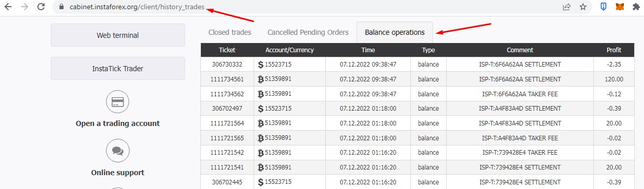Click bitcoin icon in ticket 1111734562 row

point(260,94)
